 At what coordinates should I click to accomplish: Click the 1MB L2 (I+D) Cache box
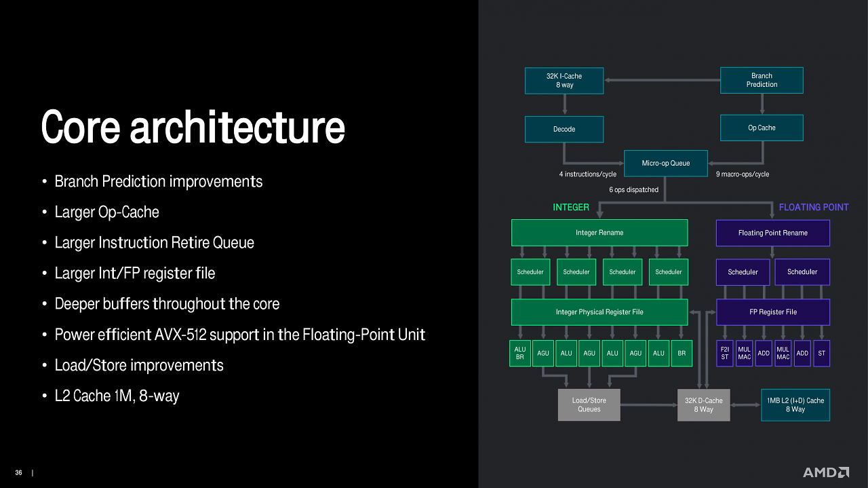click(x=795, y=405)
